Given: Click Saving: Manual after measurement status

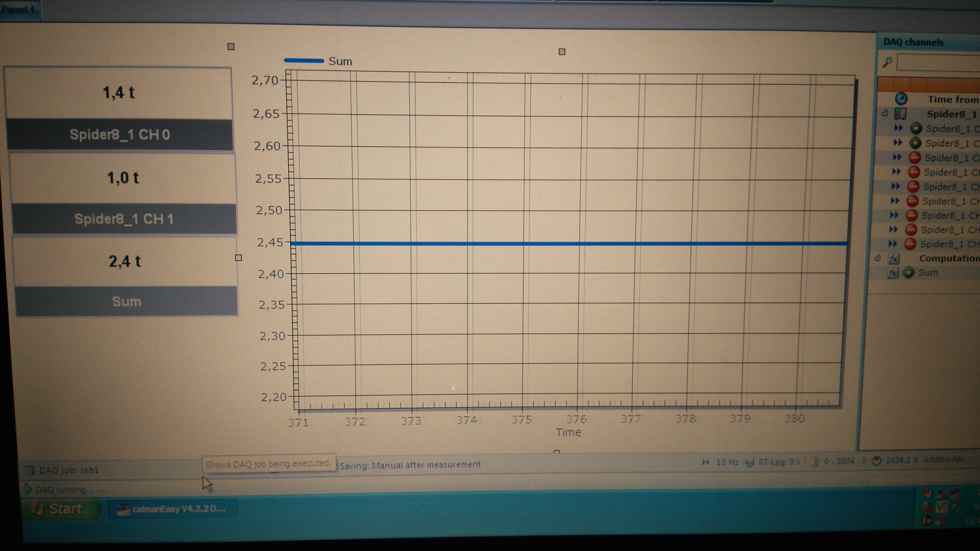Looking at the screenshot, I should point(410,464).
